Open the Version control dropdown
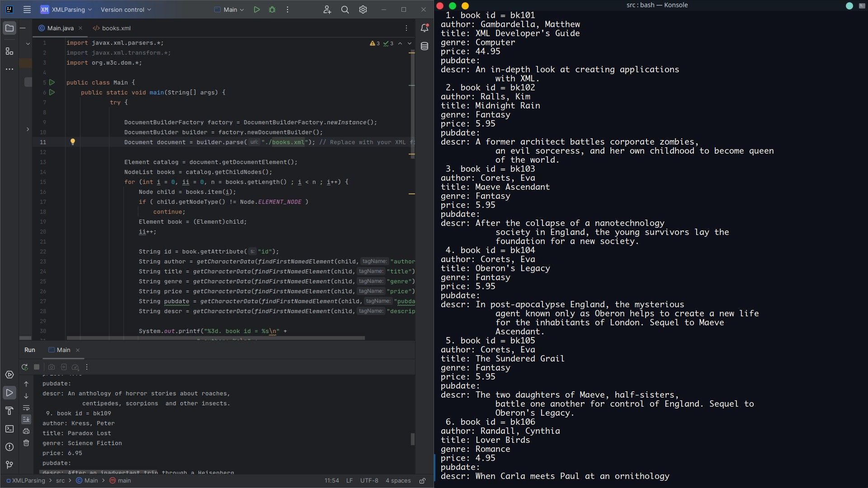The image size is (868, 488). click(x=125, y=9)
